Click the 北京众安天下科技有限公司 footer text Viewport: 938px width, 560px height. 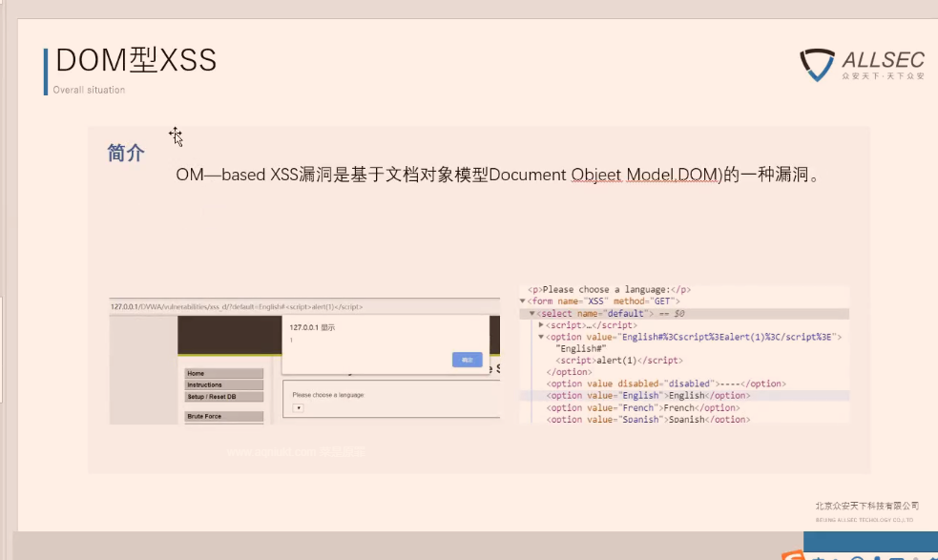tap(866, 506)
